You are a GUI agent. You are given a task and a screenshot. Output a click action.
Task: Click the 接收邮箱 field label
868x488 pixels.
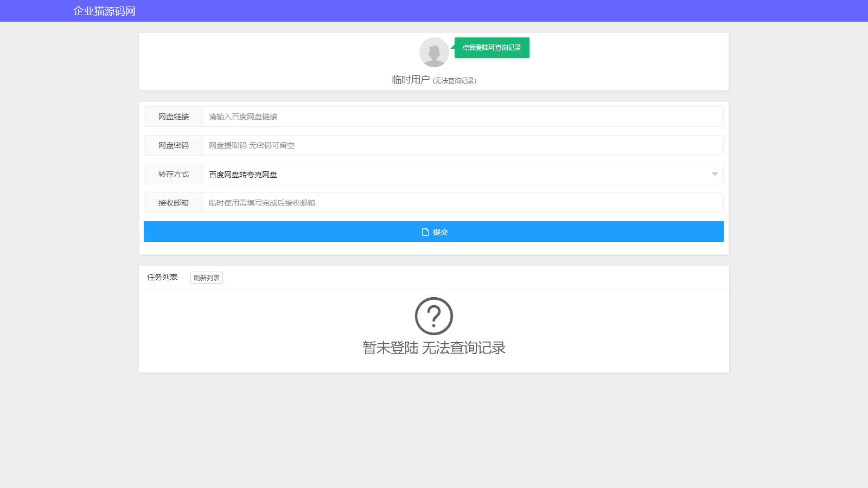click(x=174, y=203)
